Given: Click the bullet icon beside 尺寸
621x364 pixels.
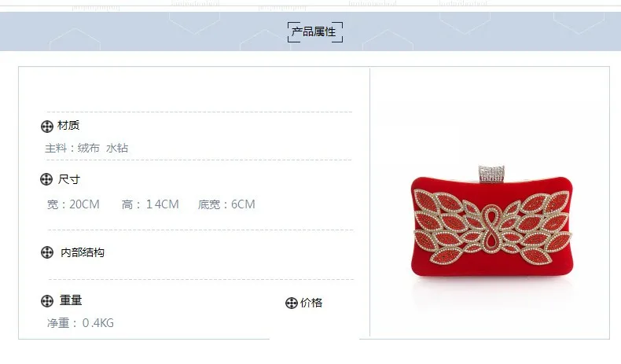Looking at the screenshot, I should coord(46,179).
